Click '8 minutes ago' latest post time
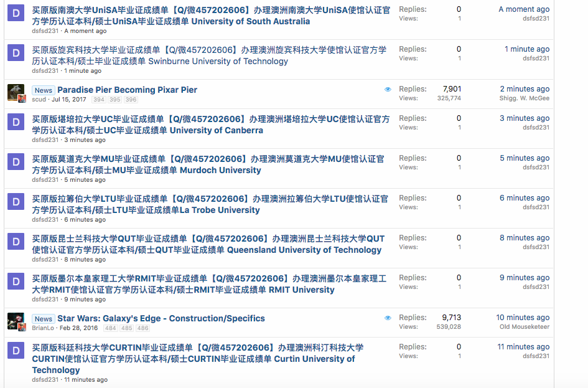This screenshot has width=588, height=388. [x=525, y=238]
